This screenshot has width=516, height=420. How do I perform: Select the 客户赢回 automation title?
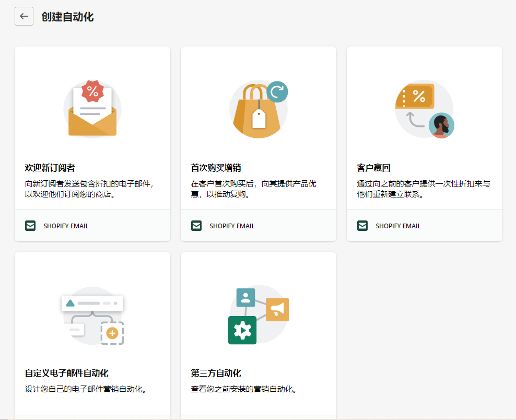click(x=373, y=168)
